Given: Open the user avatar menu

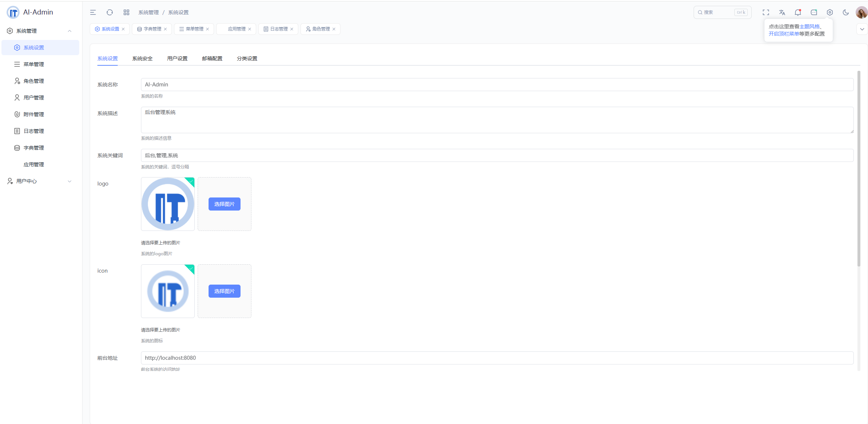Looking at the screenshot, I should [x=861, y=12].
